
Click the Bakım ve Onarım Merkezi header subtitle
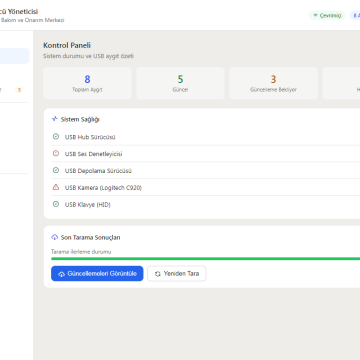pos(32,20)
